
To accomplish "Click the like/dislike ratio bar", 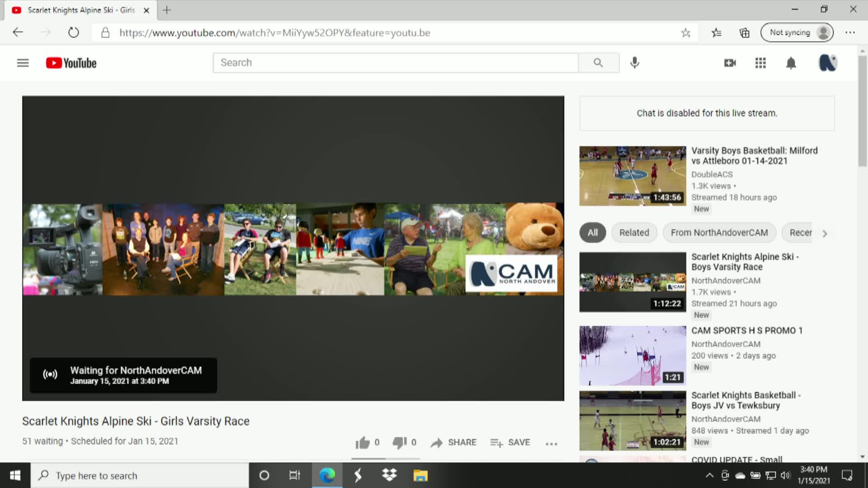I will (x=386, y=458).
